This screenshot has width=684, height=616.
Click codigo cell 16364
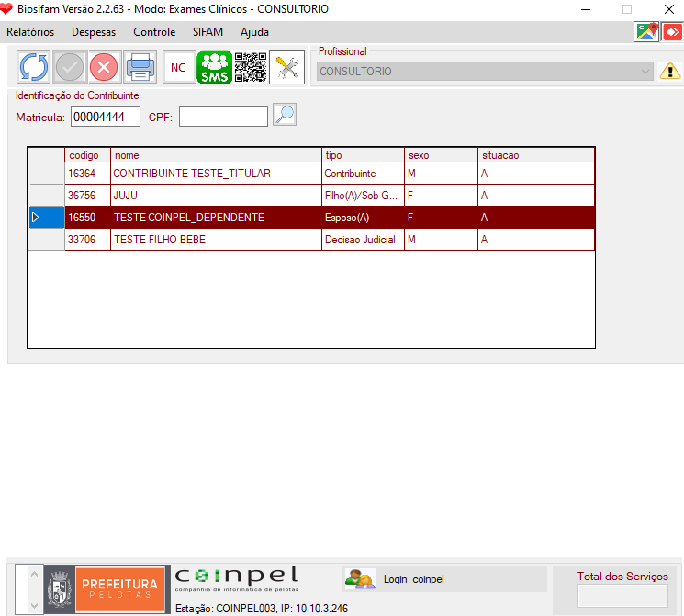88,174
